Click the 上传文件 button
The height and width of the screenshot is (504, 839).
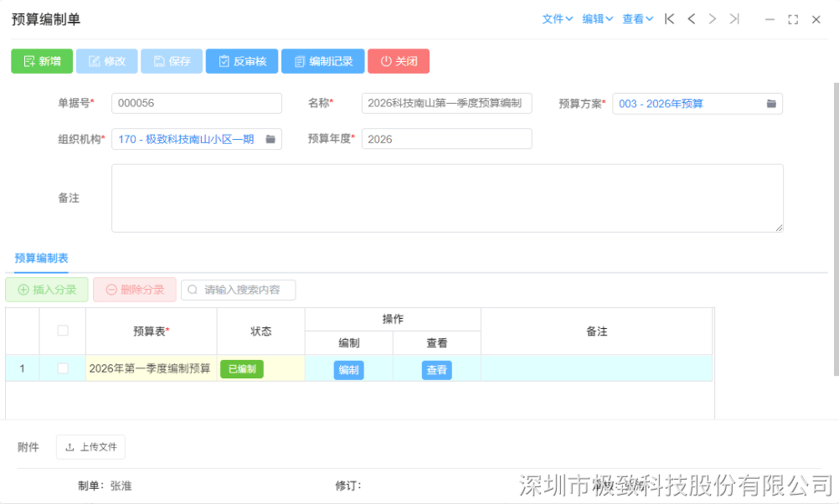coord(91,447)
